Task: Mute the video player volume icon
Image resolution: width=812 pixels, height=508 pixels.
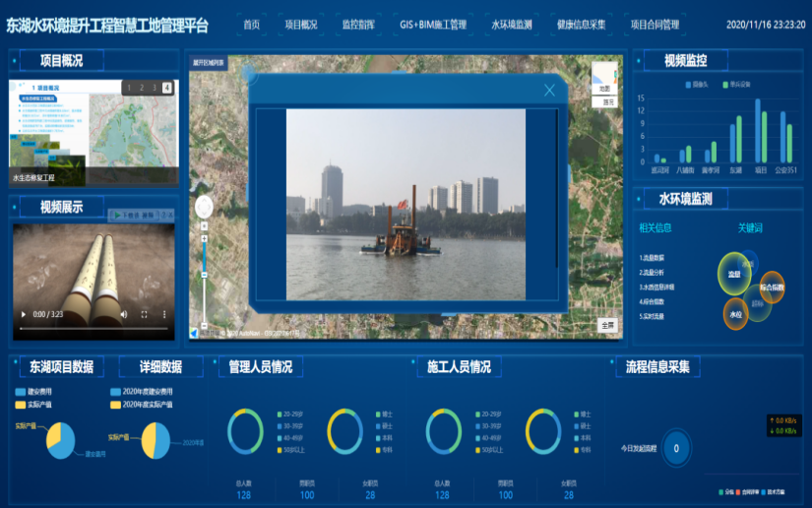Action: 123,314
